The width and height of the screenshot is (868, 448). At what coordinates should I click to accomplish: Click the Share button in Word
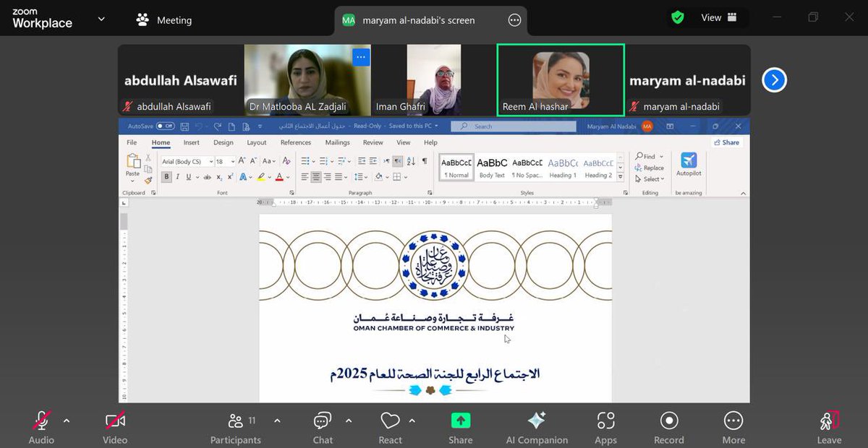click(727, 142)
